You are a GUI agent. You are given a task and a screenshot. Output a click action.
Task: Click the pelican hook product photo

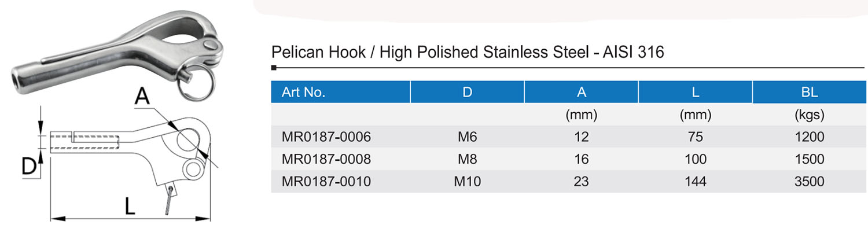pos(116,49)
